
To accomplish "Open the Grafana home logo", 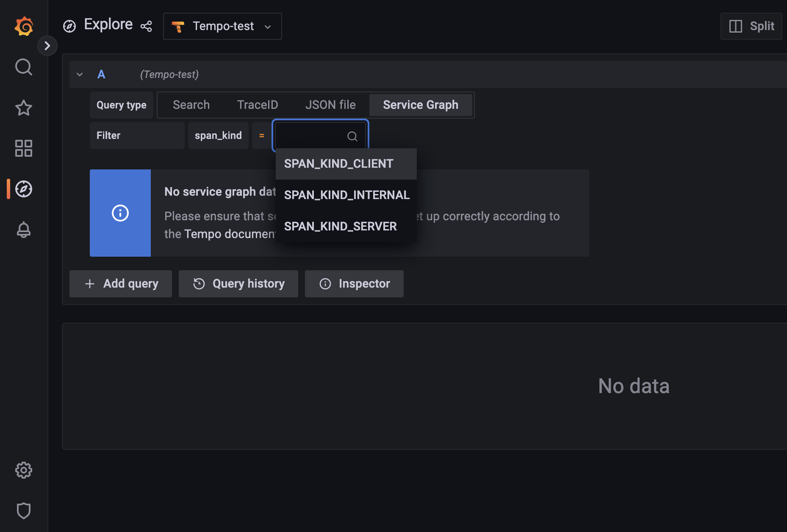I will coord(24,26).
